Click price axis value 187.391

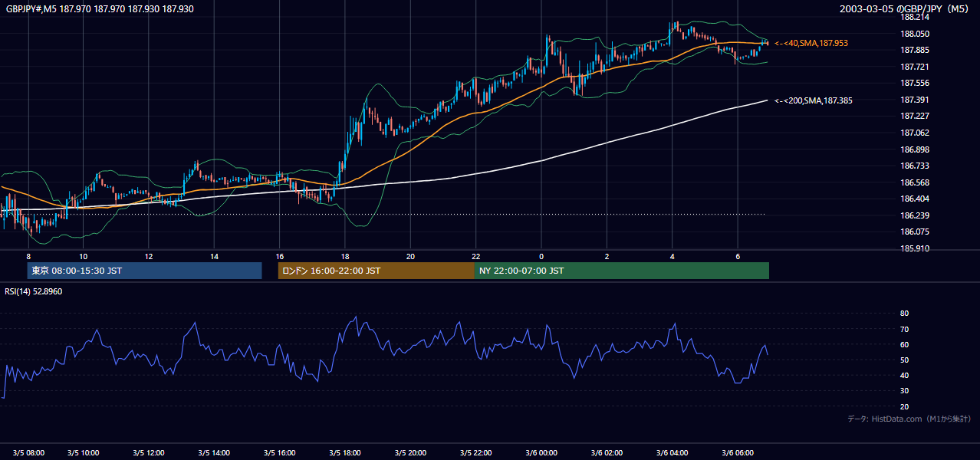[915, 100]
